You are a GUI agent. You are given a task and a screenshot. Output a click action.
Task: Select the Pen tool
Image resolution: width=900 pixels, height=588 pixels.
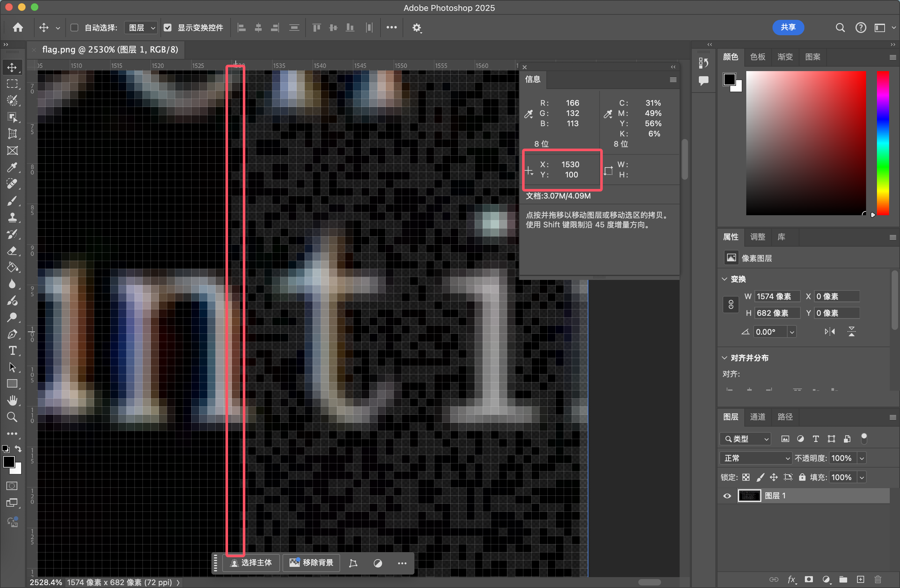click(12, 334)
